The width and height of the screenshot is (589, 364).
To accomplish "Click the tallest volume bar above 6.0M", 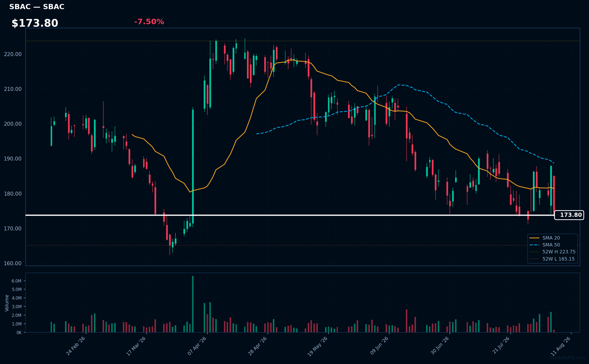I will pos(193,304).
